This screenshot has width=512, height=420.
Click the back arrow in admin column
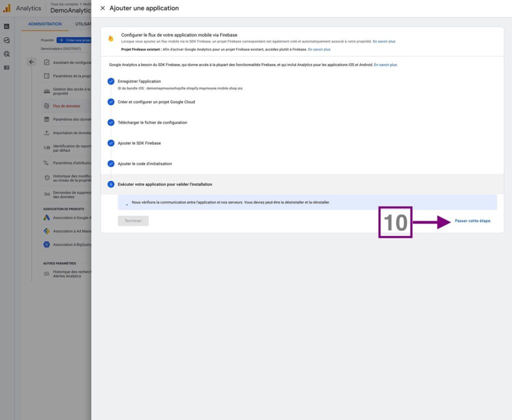click(x=31, y=61)
